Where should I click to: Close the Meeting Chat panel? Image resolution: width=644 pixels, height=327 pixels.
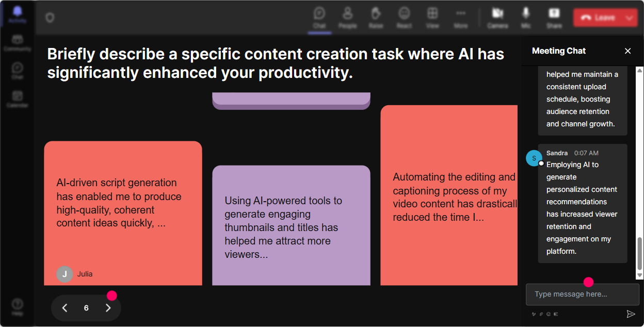[628, 51]
